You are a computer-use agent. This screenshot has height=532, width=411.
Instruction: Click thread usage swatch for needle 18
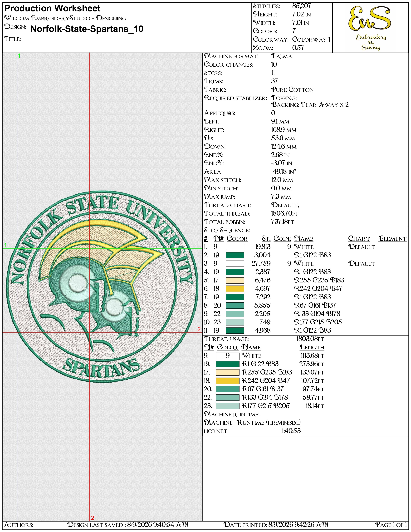point(228,381)
